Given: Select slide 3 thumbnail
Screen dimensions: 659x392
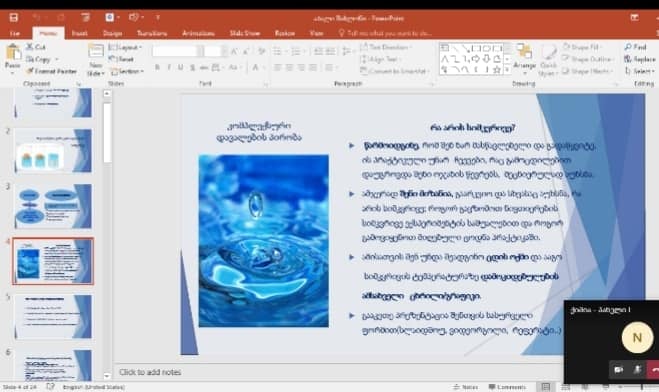Looking at the screenshot, I should click(x=53, y=206).
